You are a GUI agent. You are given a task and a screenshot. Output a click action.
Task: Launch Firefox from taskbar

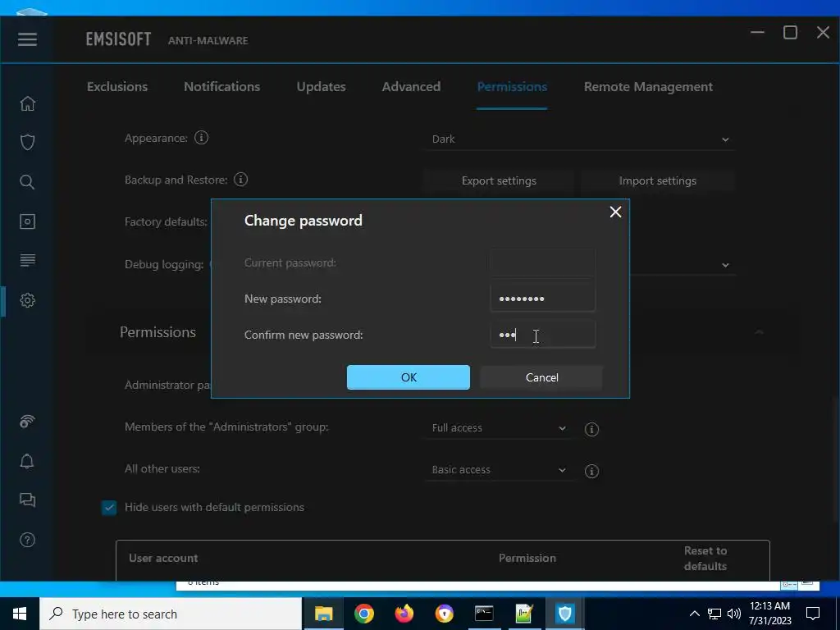(x=404, y=614)
